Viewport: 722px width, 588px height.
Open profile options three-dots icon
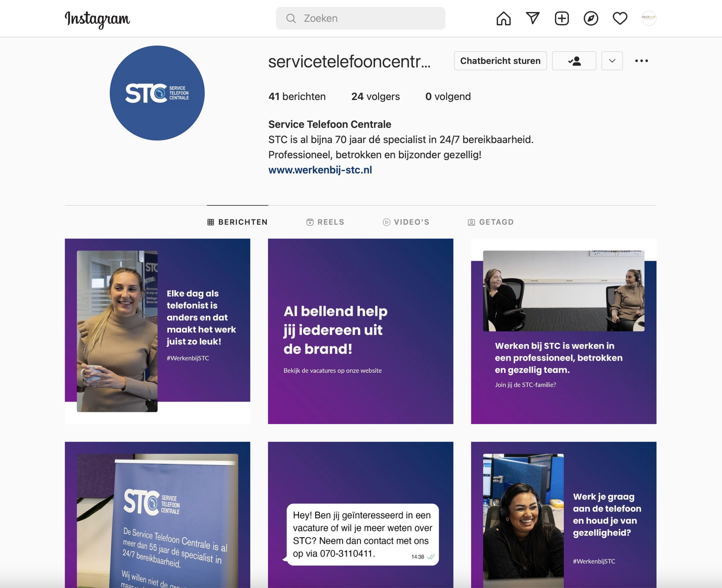641,61
